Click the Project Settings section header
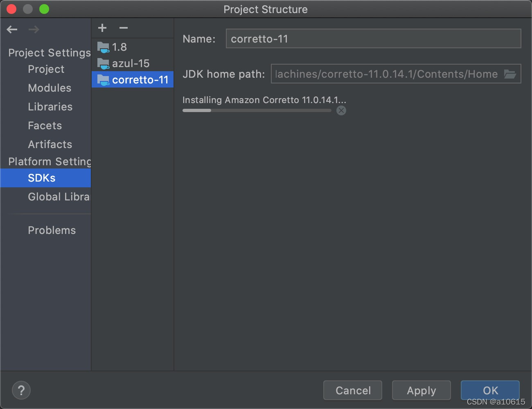 coord(50,53)
